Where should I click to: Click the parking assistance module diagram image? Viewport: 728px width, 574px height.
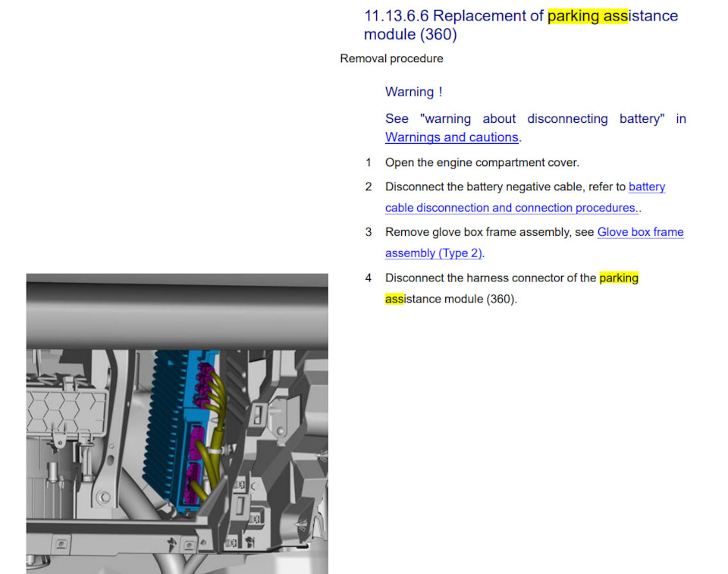tap(177, 424)
